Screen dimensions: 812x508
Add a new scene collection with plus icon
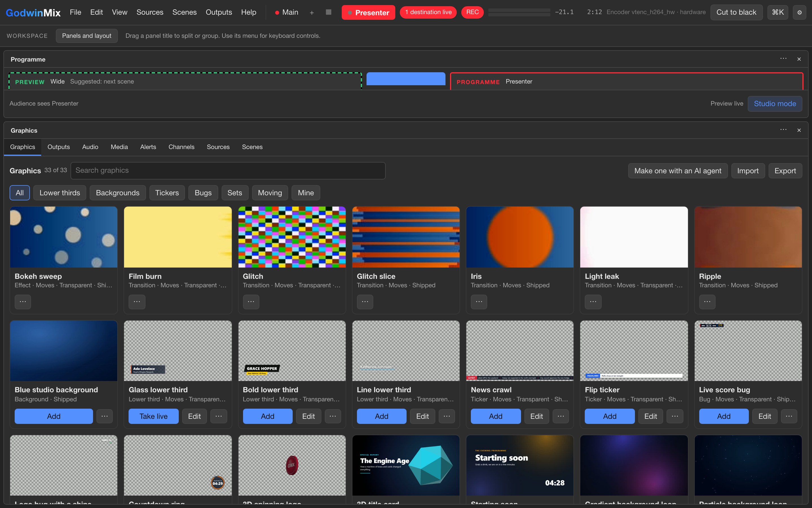(x=312, y=12)
